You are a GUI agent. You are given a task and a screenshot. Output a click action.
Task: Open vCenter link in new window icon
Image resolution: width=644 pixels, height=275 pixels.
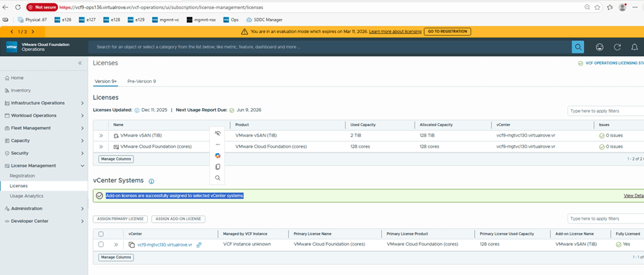[x=199, y=245]
